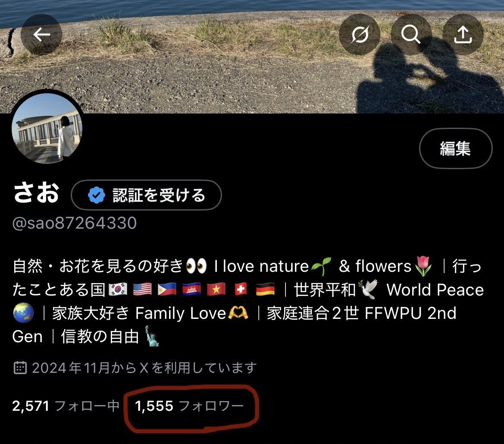Click the 編集 edit profile button
Viewport: 504px width, 444px height.
point(455,148)
